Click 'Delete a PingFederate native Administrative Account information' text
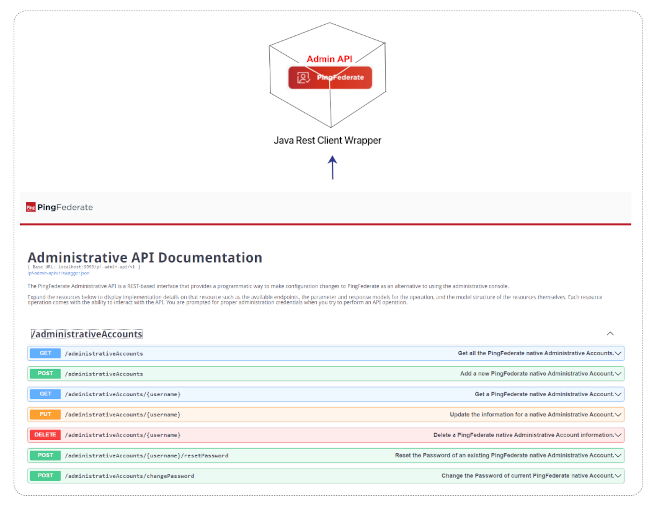Viewport: 653px width, 507px height. click(524, 435)
